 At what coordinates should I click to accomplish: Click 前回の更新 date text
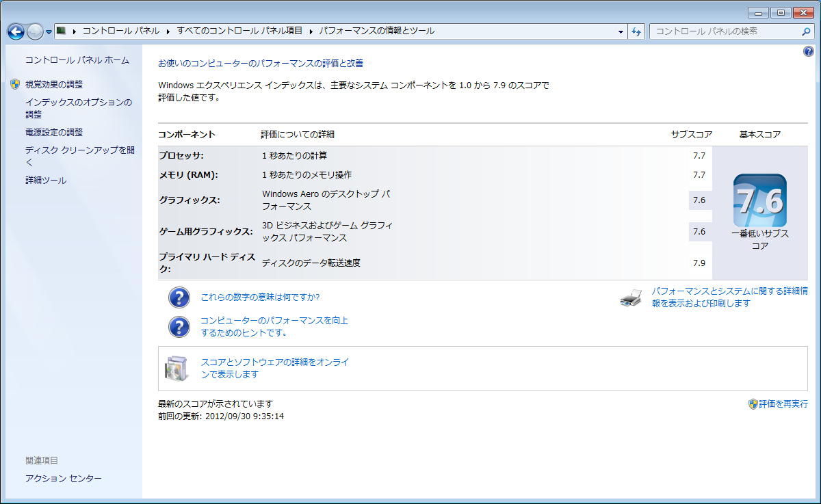221,416
